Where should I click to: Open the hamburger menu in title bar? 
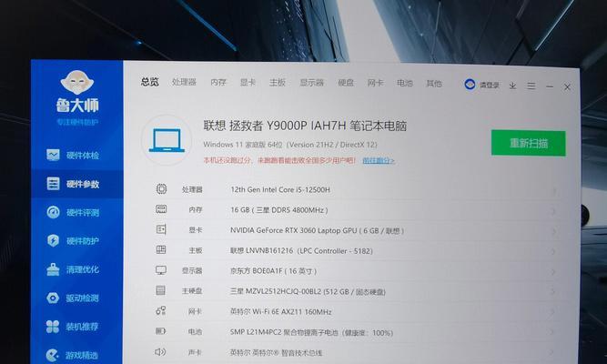pyautogui.click(x=531, y=86)
